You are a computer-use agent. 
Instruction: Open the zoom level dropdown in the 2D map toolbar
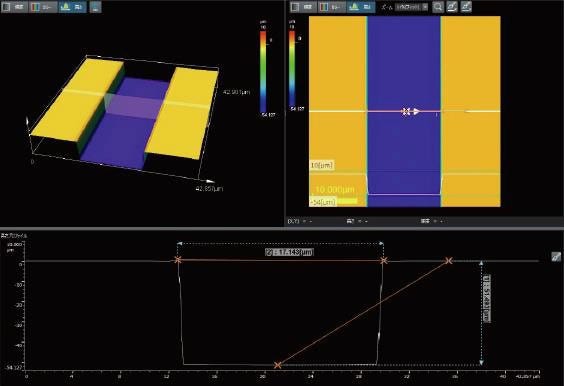[x=411, y=7]
